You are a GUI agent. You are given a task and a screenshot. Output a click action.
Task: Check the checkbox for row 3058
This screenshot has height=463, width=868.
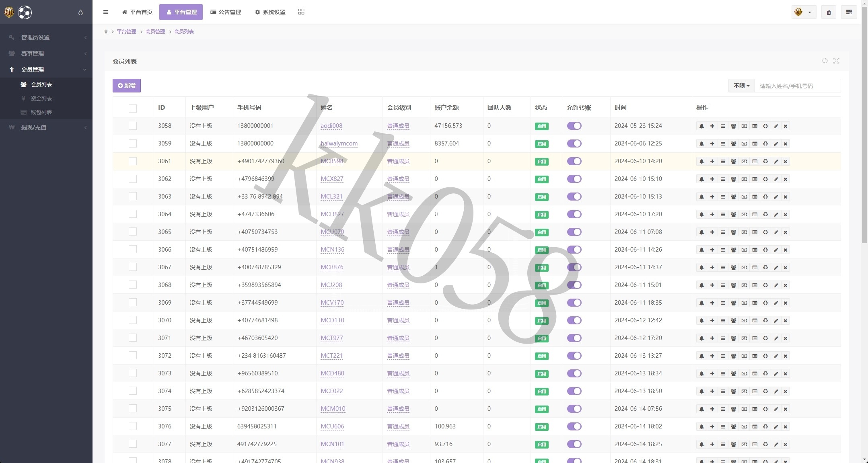(133, 126)
